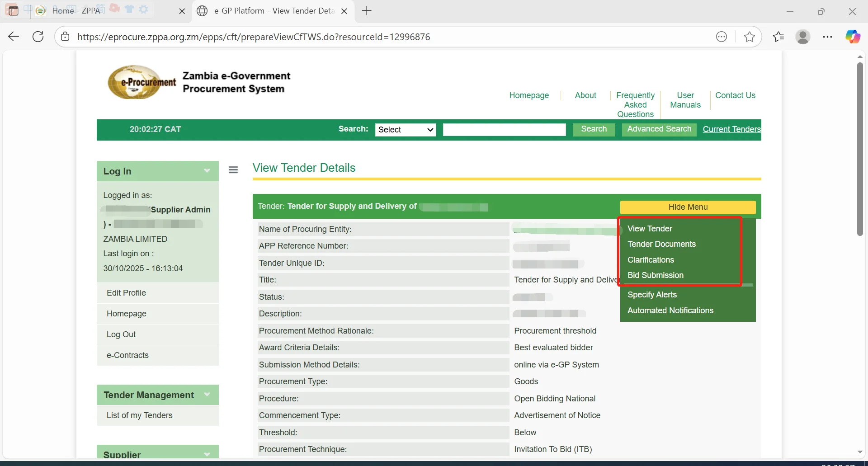
Task: Open Clarifications menu item
Action: [x=651, y=260]
